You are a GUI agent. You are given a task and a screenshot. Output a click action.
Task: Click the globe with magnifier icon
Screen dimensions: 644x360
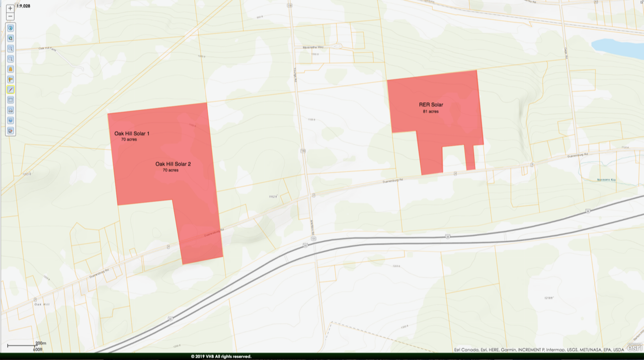pyautogui.click(x=11, y=38)
